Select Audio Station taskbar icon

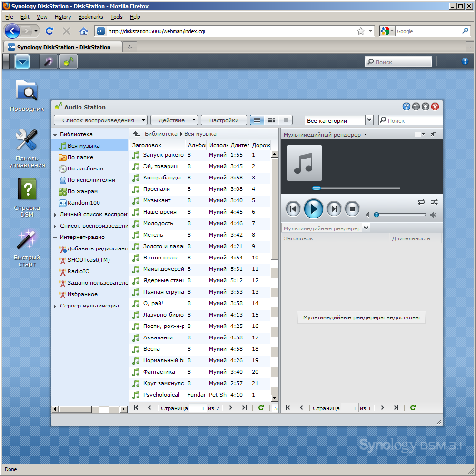[69, 61]
